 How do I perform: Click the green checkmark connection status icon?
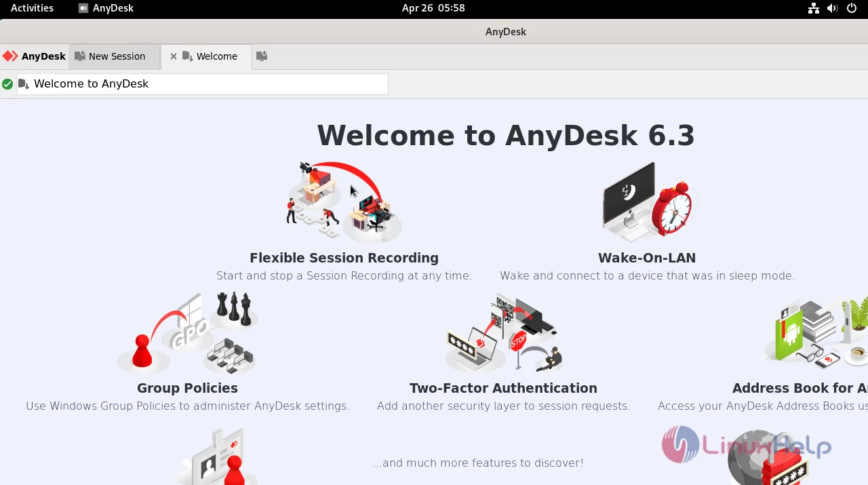tap(7, 84)
